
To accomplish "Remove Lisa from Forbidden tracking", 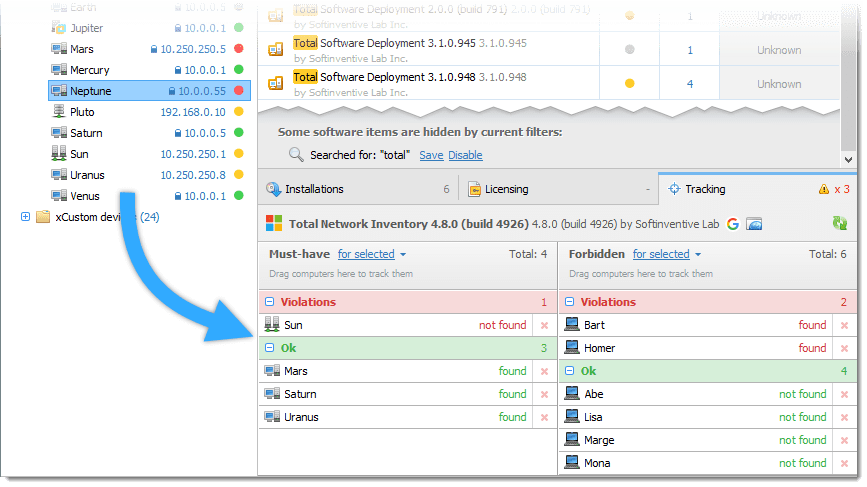I will (x=844, y=417).
